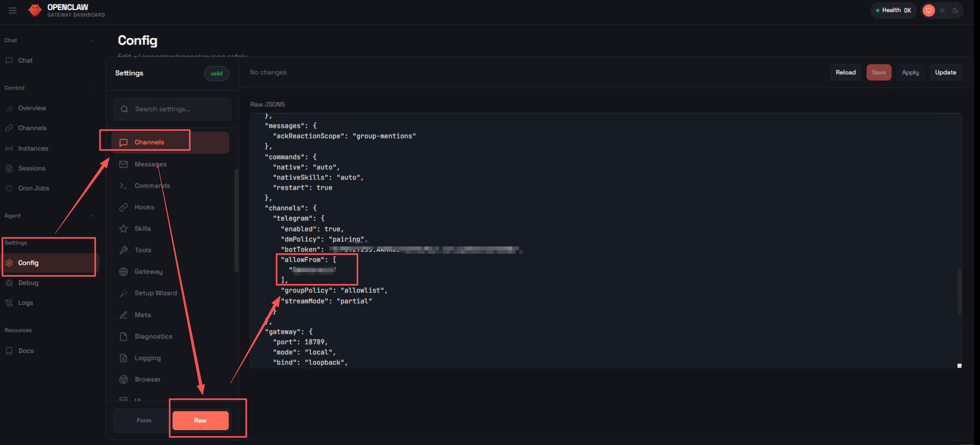Open the Sessions page

pos(32,168)
